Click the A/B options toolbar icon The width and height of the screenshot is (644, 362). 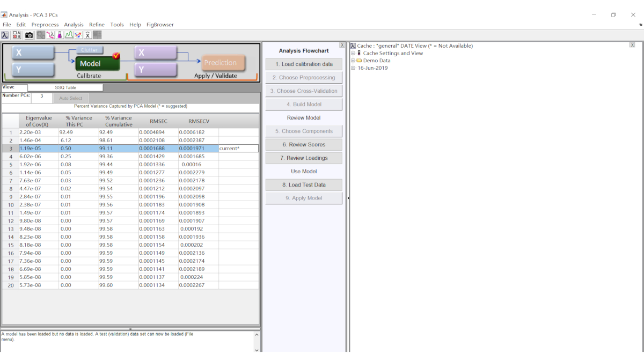[17, 35]
